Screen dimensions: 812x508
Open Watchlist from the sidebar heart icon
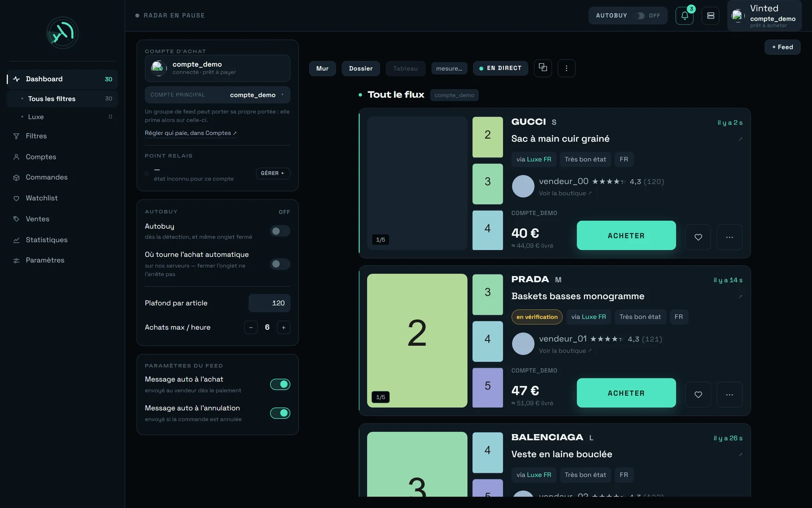click(x=17, y=198)
